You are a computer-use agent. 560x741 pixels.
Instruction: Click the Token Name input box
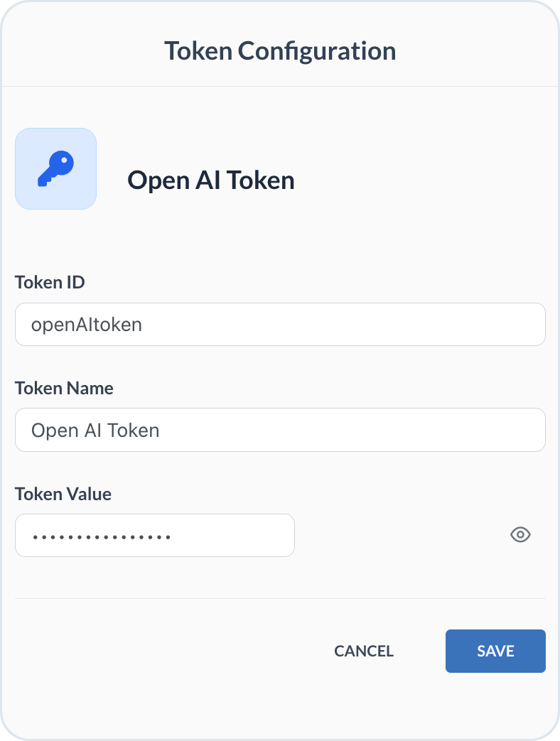[280, 430]
